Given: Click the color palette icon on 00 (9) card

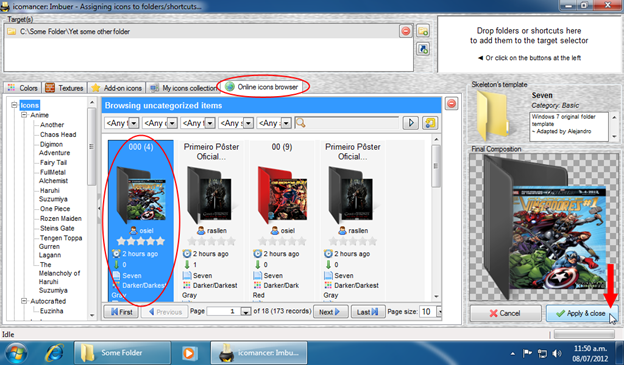Looking at the screenshot, I should (257, 285).
